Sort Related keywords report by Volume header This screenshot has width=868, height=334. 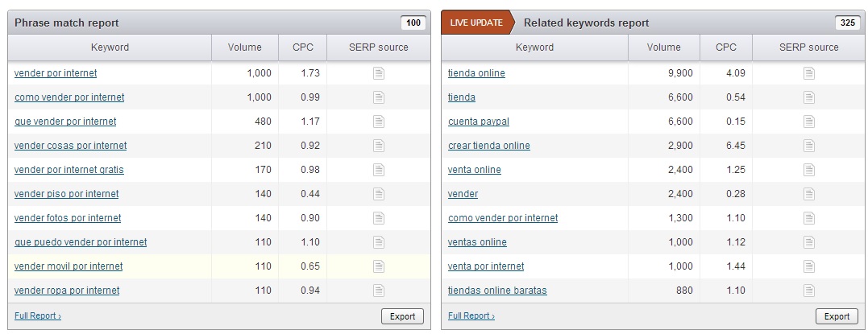(x=664, y=47)
